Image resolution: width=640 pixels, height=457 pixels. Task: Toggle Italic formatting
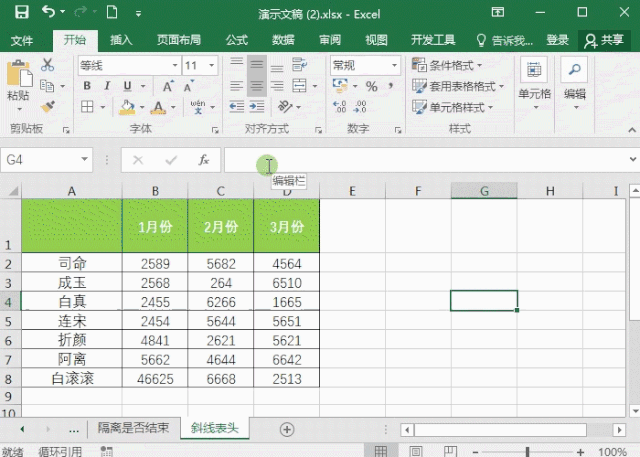click(107, 86)
